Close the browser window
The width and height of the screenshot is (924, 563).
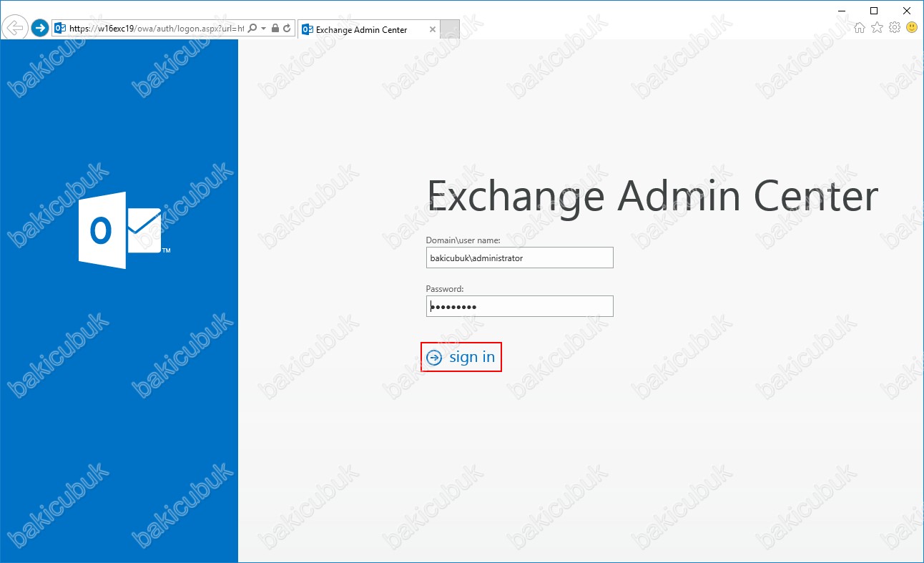(907, 11)
